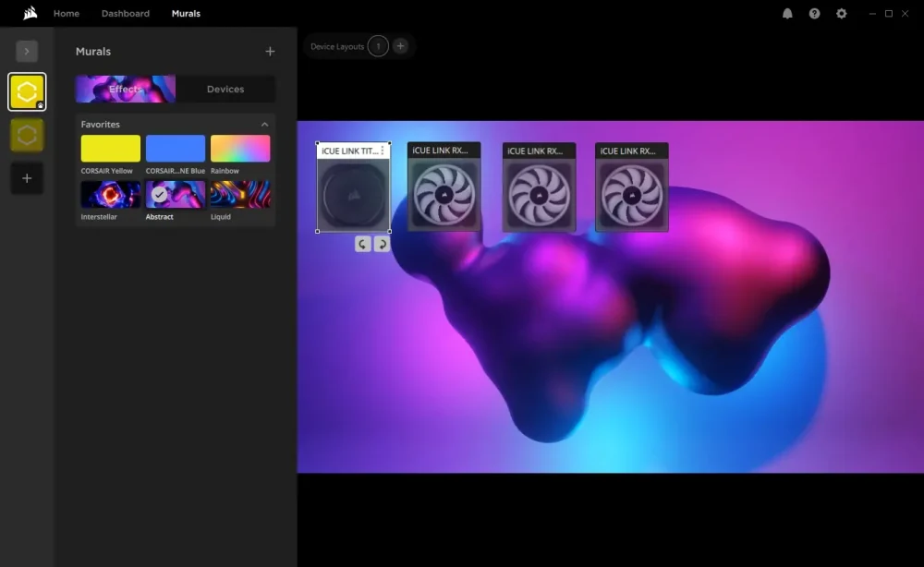This screenshot has width=924, height=567.
Task: Rotate selected device counterclockwise
Action: [x=363, y=244]
